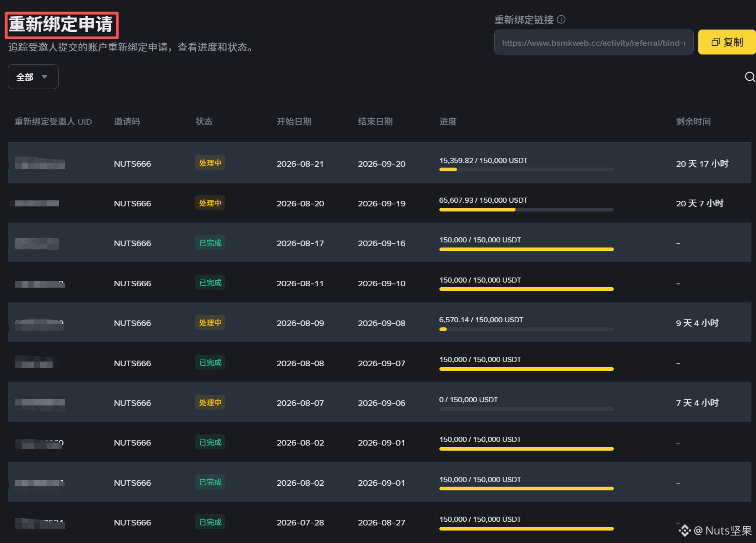Click NUTS666 code in the 2026-08-09 row
Viewport: 756px width, 543px height.
pos(132,323)
